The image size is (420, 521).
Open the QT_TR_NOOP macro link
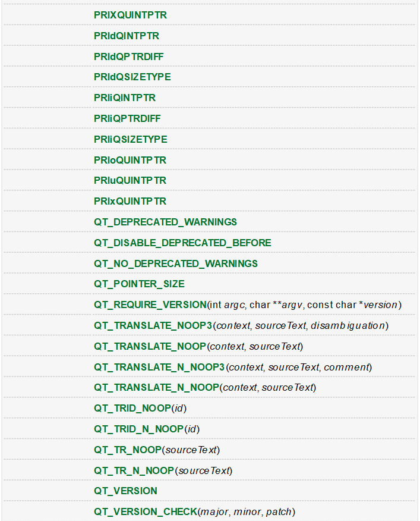(128, 450)
